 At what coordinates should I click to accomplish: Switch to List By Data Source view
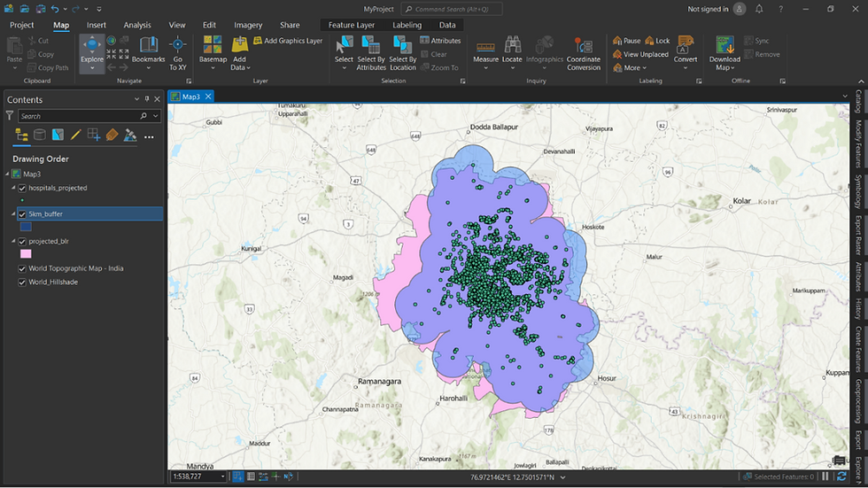pyautogui.click(x=39, y=135)
